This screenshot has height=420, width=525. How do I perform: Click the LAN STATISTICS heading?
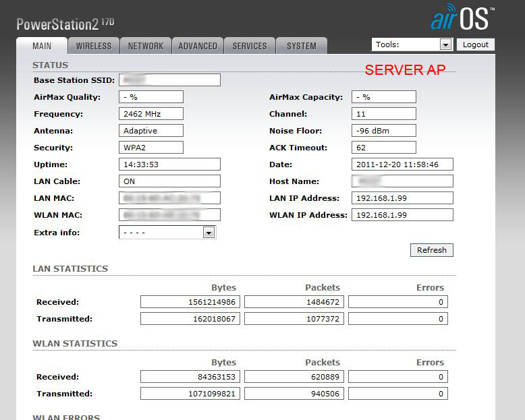[70, 268]
